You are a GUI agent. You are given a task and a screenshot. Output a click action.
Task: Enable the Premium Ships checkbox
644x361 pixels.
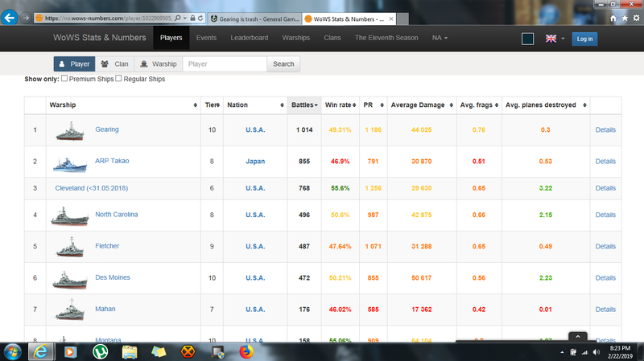point(64,79)
